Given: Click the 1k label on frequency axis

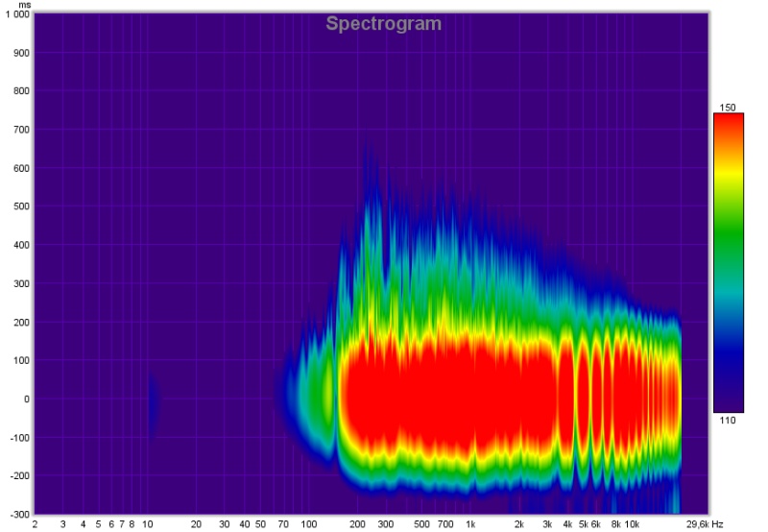Looking at the screenshot, I should click(x=470, y=524).
